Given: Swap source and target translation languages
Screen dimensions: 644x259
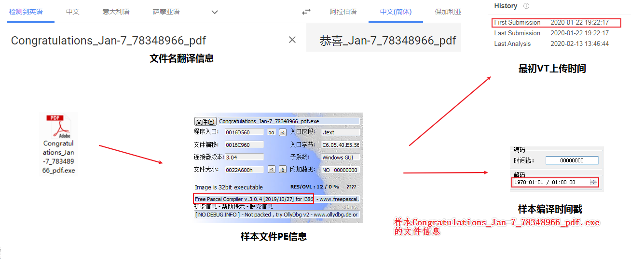Looking at the screenshot, I should pyautogui.click(x=306, y=12).
